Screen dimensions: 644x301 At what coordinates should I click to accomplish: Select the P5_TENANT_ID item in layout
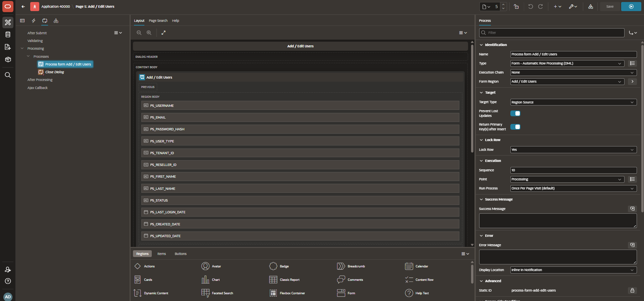[x=300, y=153]
